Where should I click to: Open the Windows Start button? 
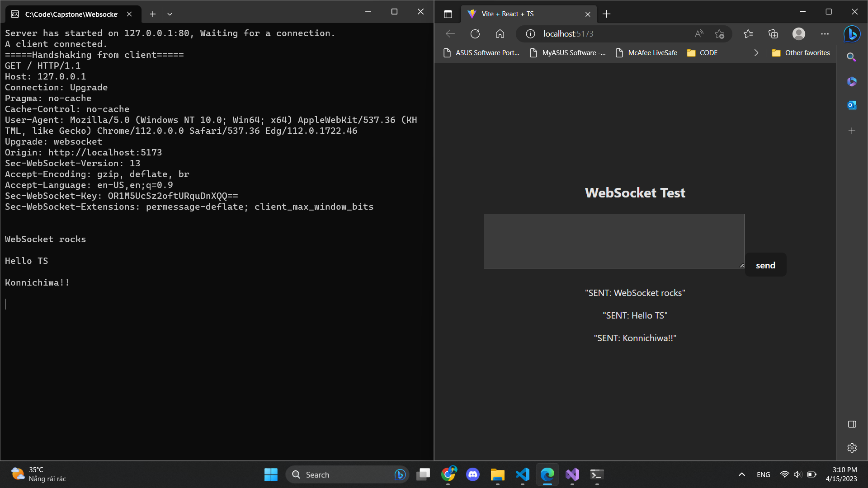[271, 474]
